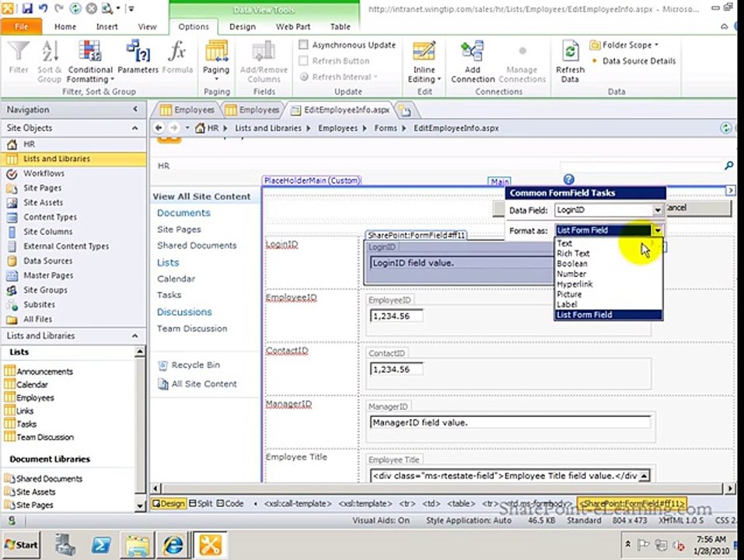The height and width of the screenshot is (560, 744).
Task: Click the blue help question mark icon
Action: point(568,180)
